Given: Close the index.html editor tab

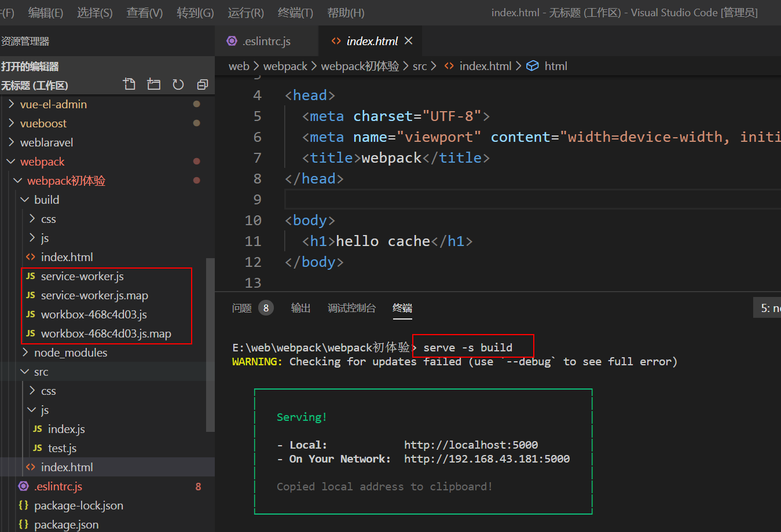Looking at the screenshot, I should 409,41.
